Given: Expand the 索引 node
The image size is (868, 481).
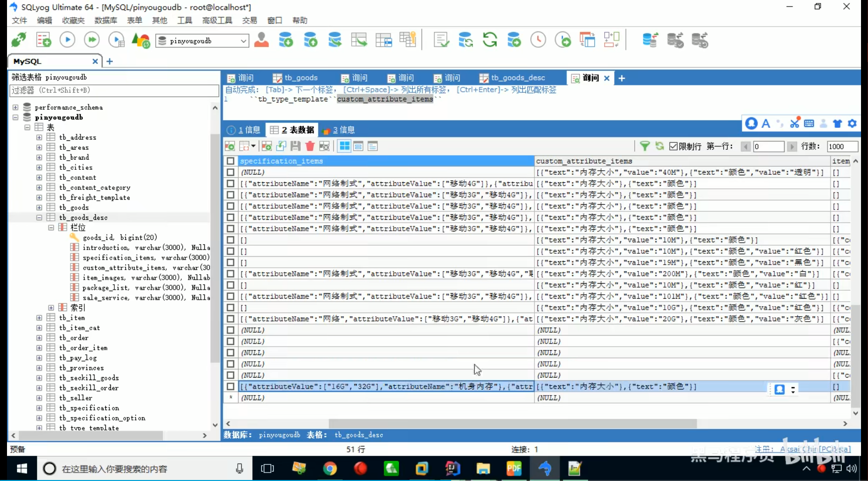Looking at the screenshot, I should pyautogui.click(x=51, y=308).
